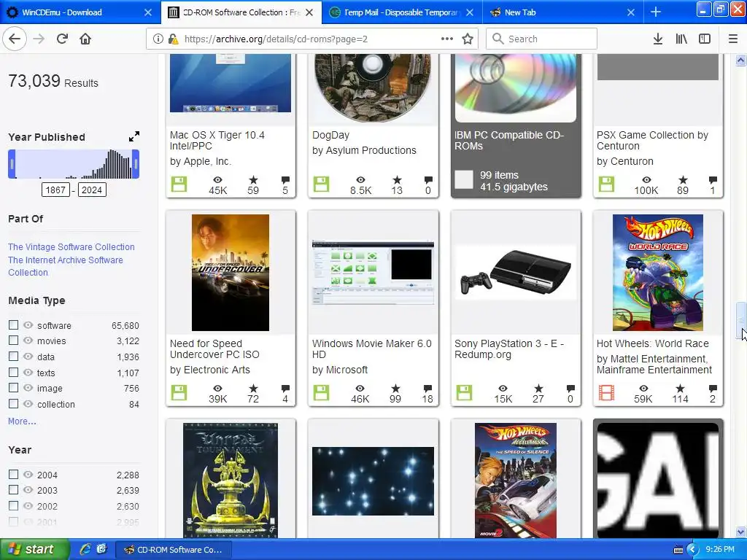Open Hot Wheels World Race thumbnail

click(x=658, y=273)
